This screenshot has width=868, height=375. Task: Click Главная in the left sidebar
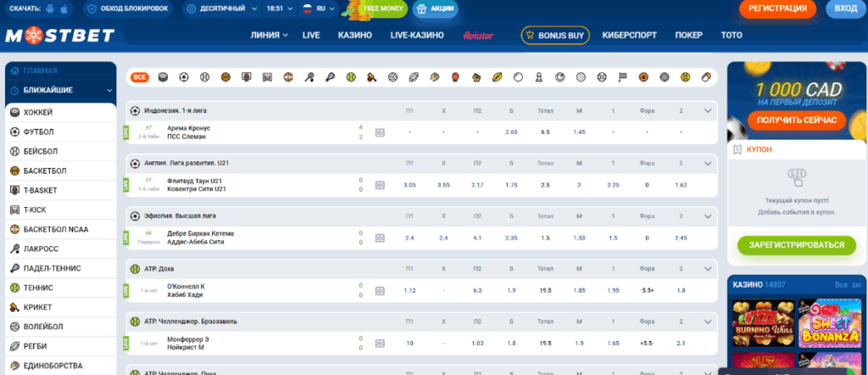pos(61,71)
